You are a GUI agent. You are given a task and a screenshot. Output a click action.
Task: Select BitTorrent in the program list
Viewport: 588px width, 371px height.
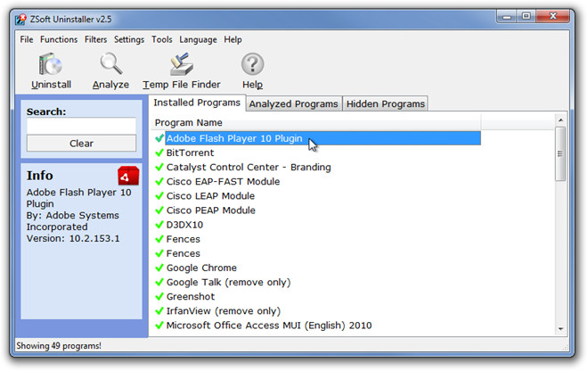(x=190, y=153)
